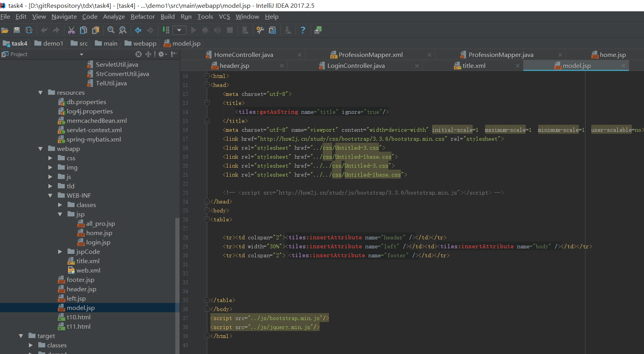Open the Navigate menu

point(64,16)
